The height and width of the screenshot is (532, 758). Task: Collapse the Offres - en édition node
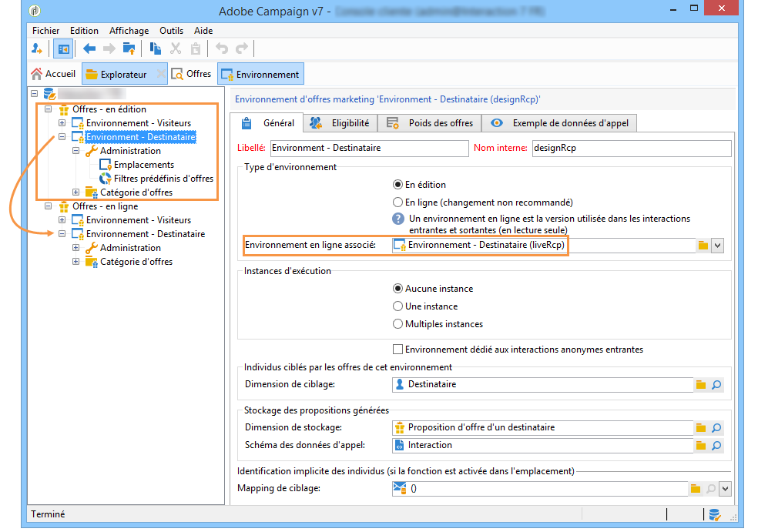click(49, 109)
